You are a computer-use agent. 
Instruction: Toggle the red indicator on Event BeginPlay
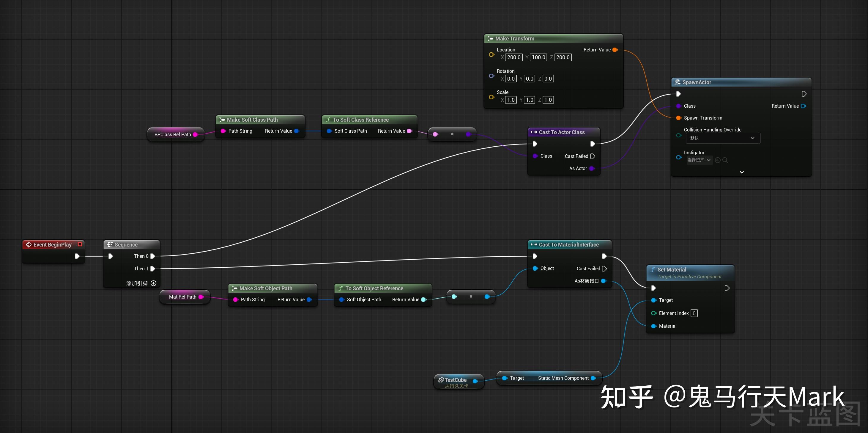pyautogui.click(x=80, y=244)
